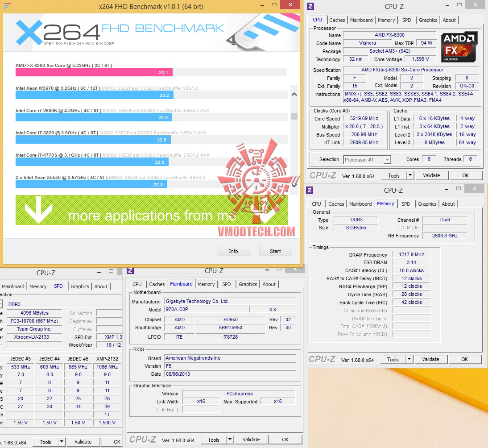Click BIOS date 08/06/2013
Viewport: 488px width, 448px height.
[230, 374]
